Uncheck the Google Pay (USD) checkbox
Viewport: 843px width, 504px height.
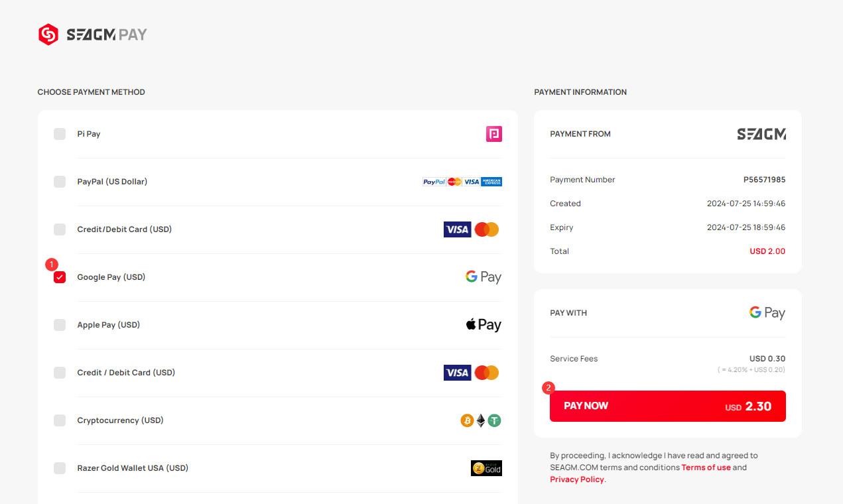(x=60, y=277)
